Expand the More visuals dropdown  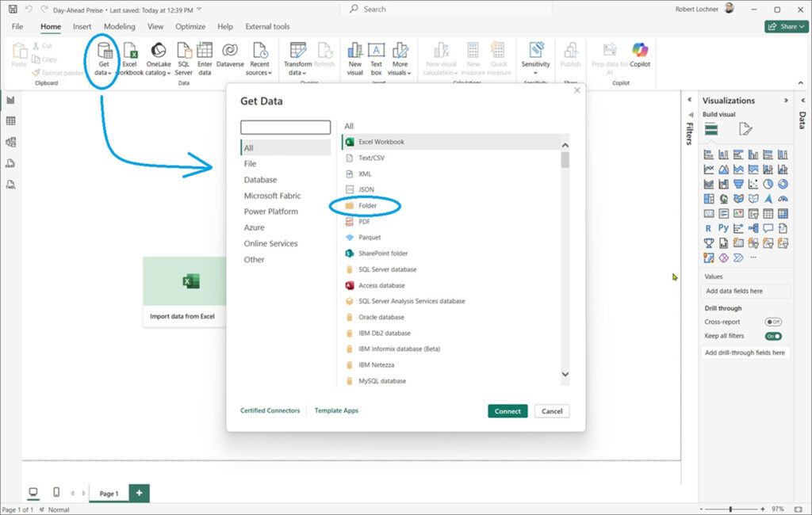coord(400,59)
